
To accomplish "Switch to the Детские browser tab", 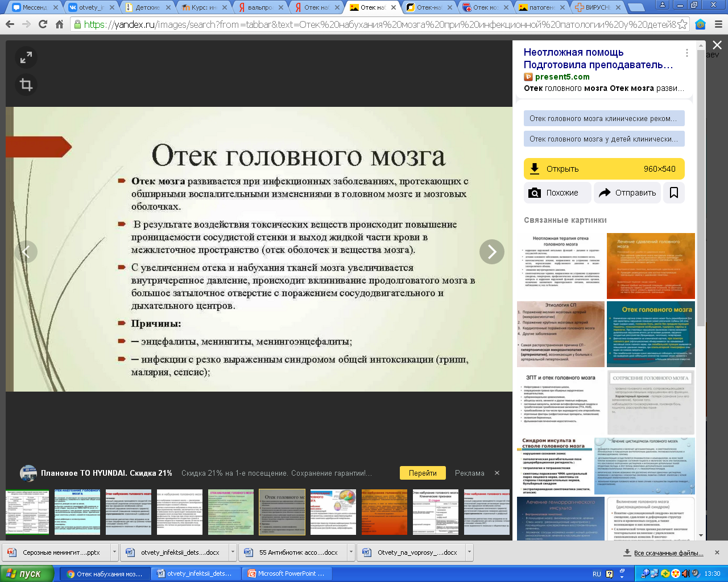I will tap(146, 7).
